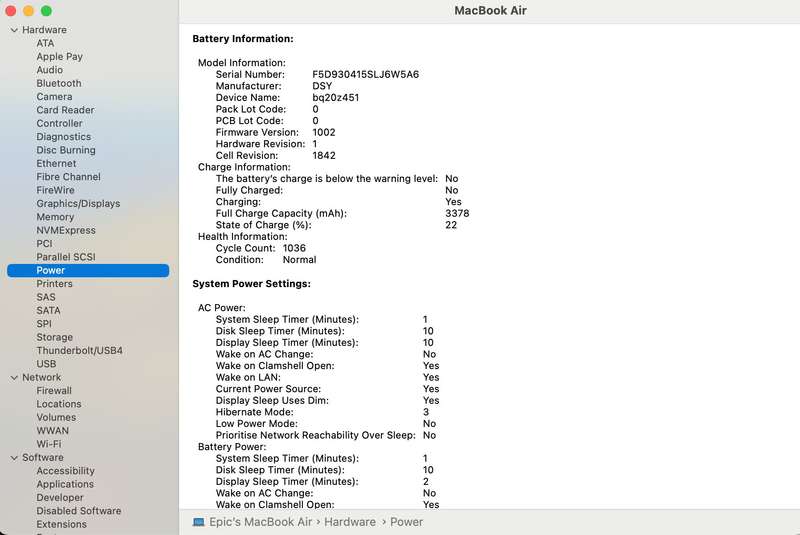
Task: Select SAS in the sidebar
Action: click(x=46, y=297)
